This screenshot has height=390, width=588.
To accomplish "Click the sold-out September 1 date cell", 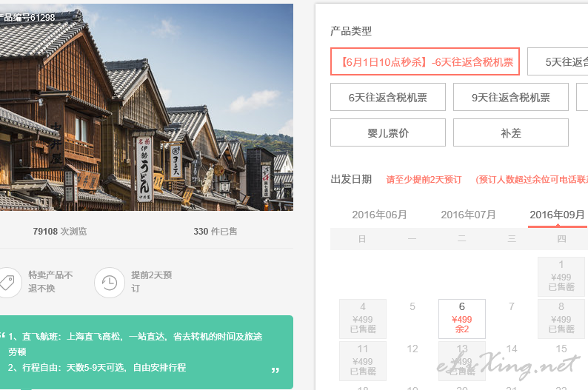I will coord(561,276).
